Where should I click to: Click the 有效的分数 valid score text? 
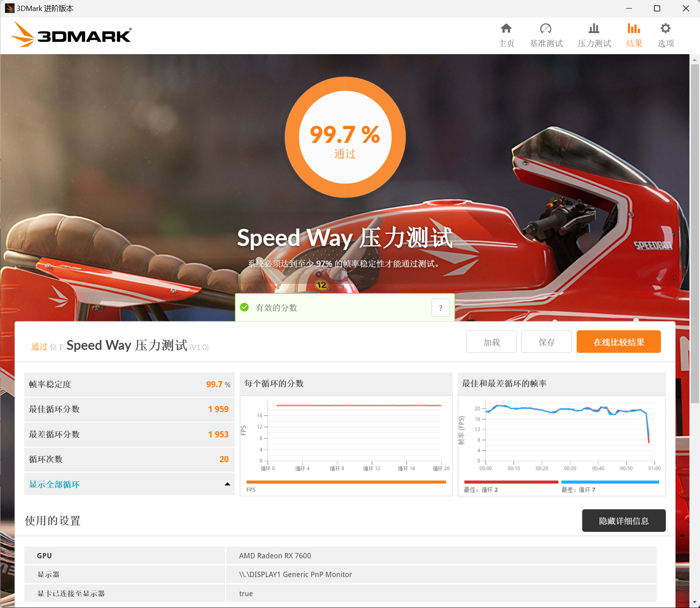pyautogui.click(x=276, y=308)
